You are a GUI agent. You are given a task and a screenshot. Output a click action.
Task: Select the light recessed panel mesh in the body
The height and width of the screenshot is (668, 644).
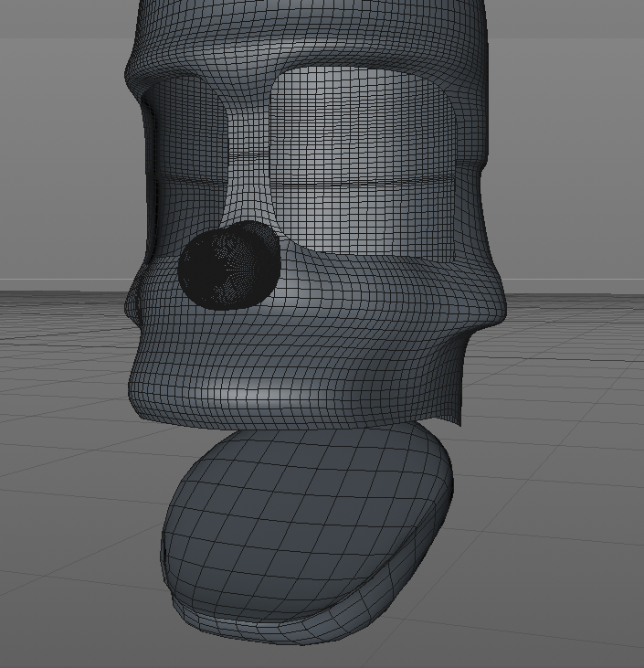363,164
